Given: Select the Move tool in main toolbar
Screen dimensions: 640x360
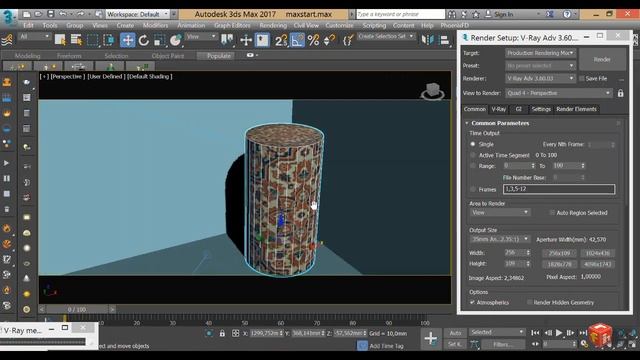Looking at the screenshot, I should click(x=127, y=40).
